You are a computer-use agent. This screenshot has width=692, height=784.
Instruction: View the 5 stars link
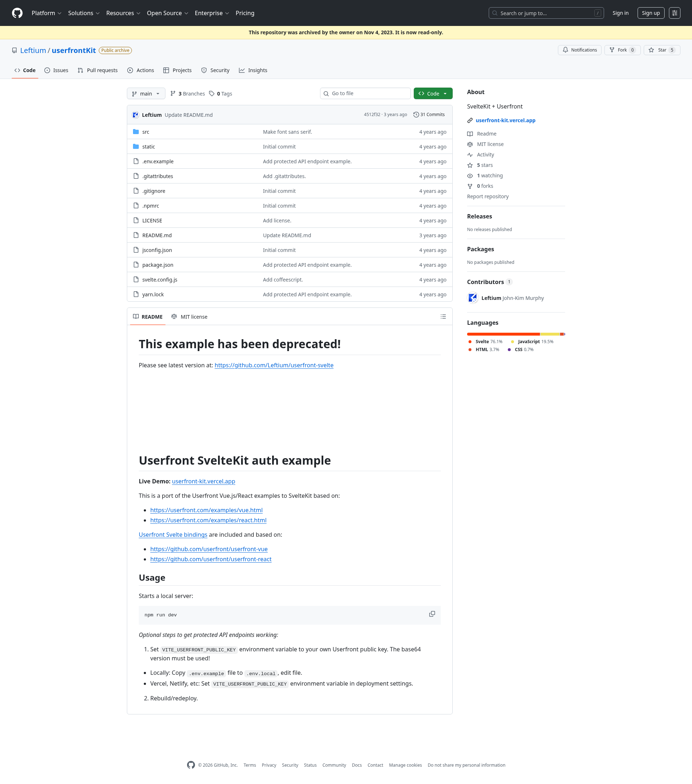pyautogui.click(x=480, y=165)
